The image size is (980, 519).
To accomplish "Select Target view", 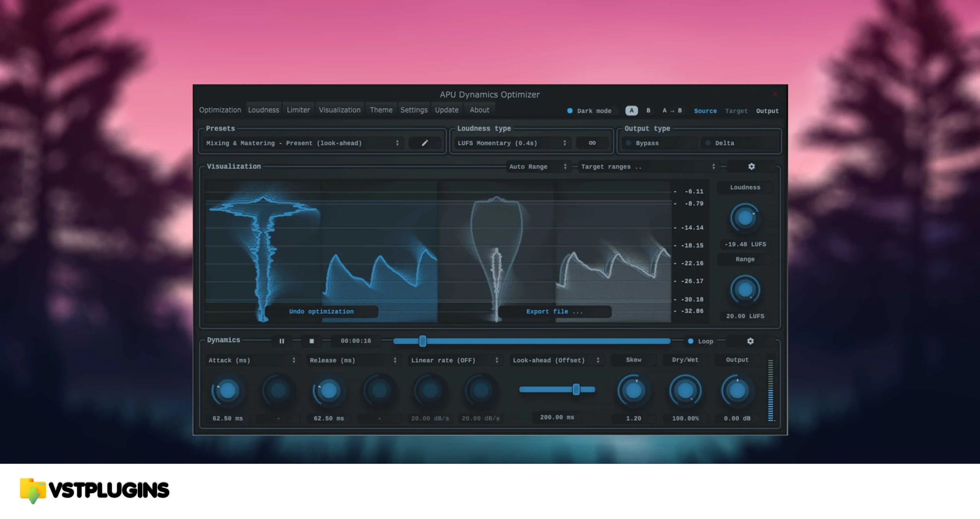I will (736, 111).
